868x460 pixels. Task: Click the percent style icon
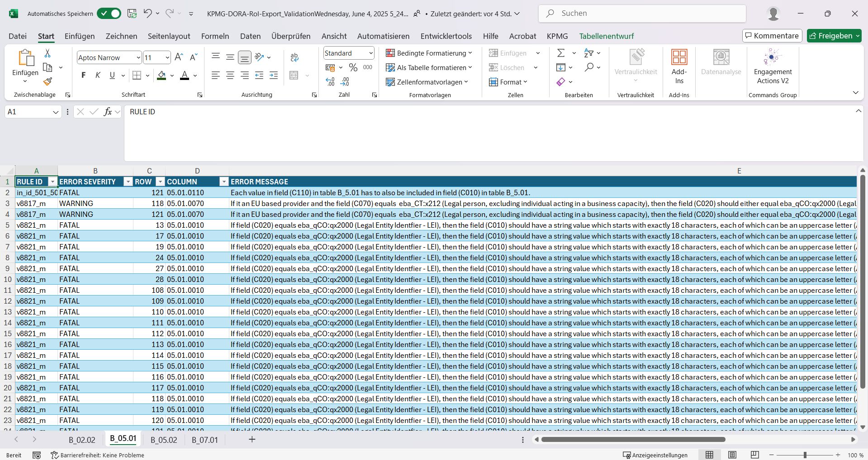click(353, 67)
